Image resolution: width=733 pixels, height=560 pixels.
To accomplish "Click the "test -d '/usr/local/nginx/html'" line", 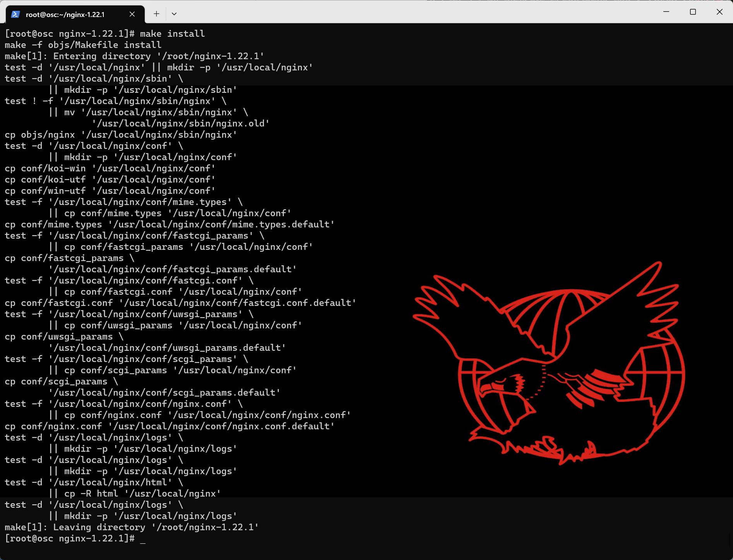I will 94,482.
